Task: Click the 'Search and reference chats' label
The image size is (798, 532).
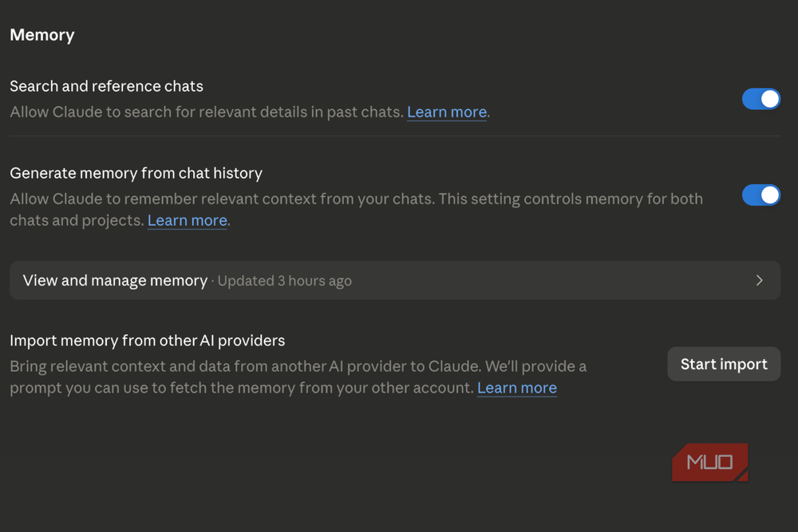Action: (106, 86)
